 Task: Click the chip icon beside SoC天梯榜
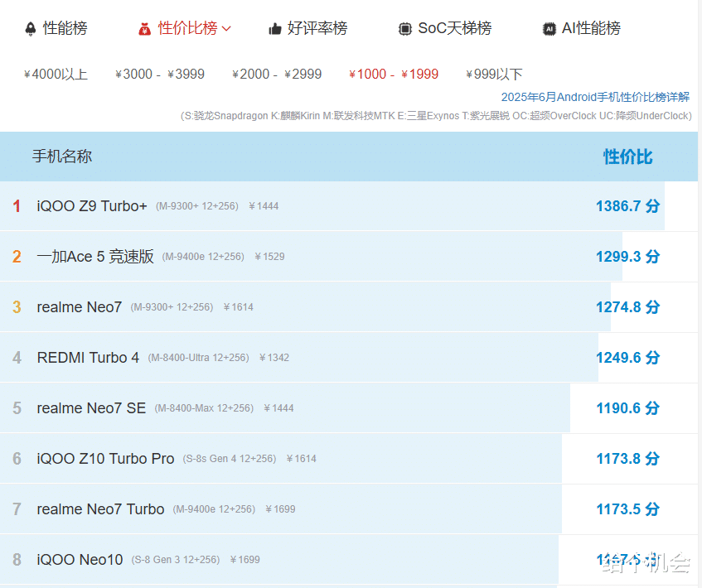(404, 29)
